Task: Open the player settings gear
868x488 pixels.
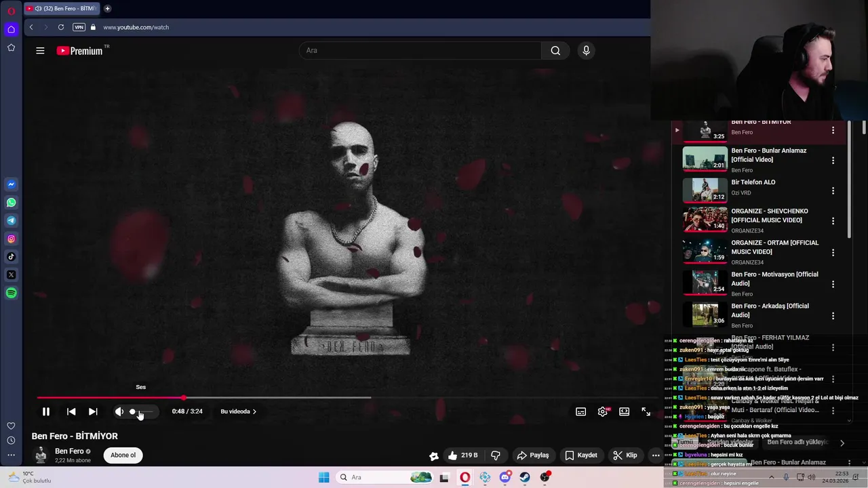Action: click(603, 411)
